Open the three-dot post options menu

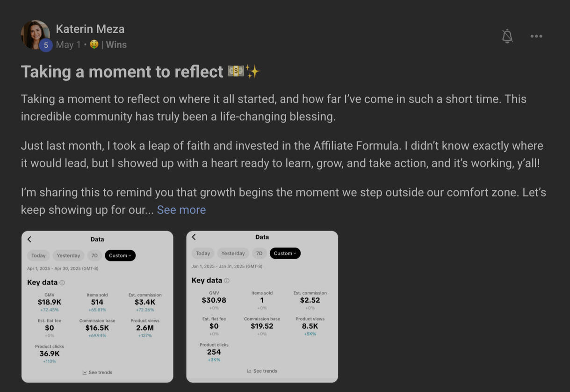(x=536, y=36)
